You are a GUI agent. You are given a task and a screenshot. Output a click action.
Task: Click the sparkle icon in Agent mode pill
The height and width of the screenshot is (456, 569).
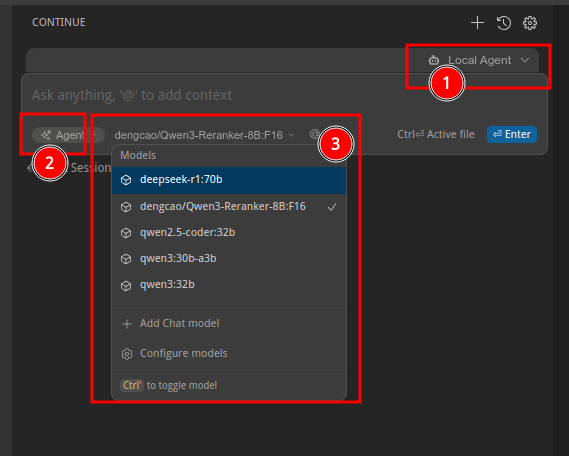coord(46,135)
